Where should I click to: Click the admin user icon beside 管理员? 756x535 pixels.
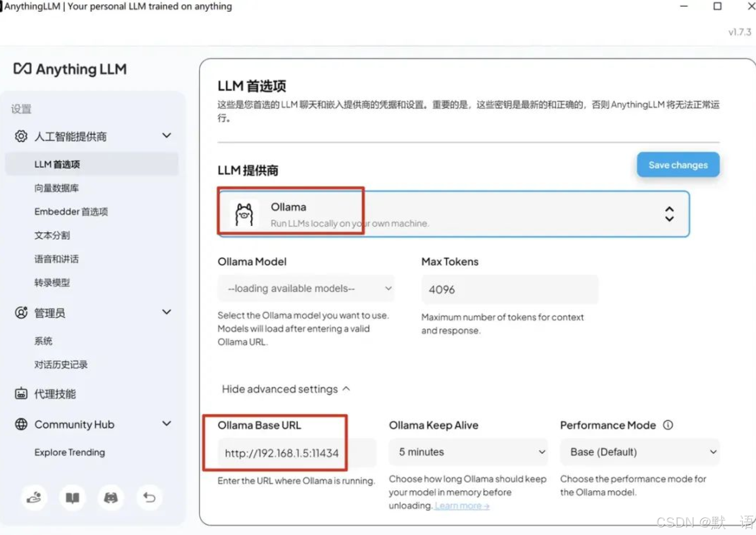tap(21, 313)
